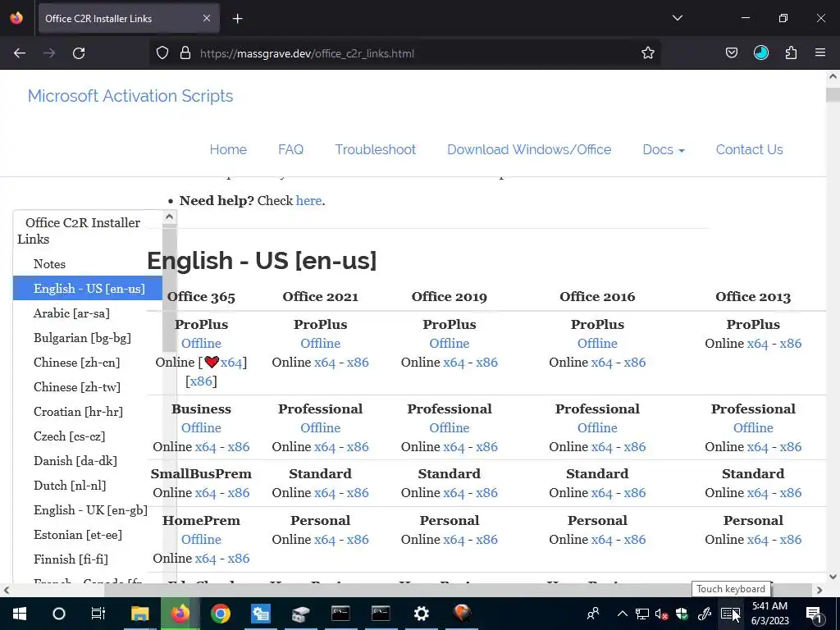The height and width of the screenshot is (630, 840).
Task: Jump to Danish [da-dk] in sidebar
Action: tap(75, 461)
